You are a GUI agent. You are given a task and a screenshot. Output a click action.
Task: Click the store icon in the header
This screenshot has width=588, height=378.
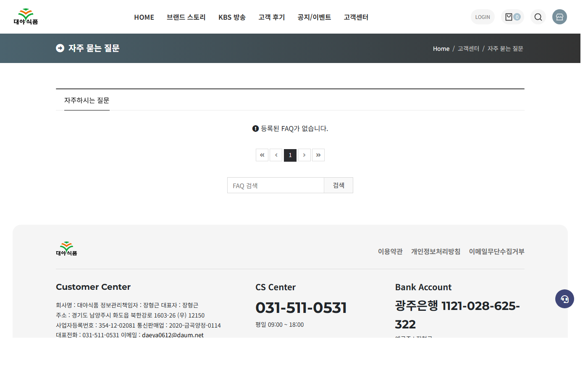tap(559, 17)
